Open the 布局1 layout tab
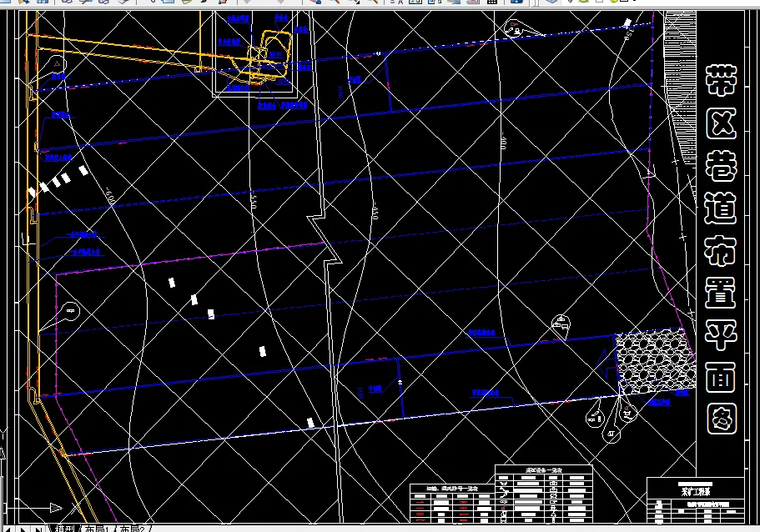Viewport: 760px width, 532px height. [x=97, y=529]
